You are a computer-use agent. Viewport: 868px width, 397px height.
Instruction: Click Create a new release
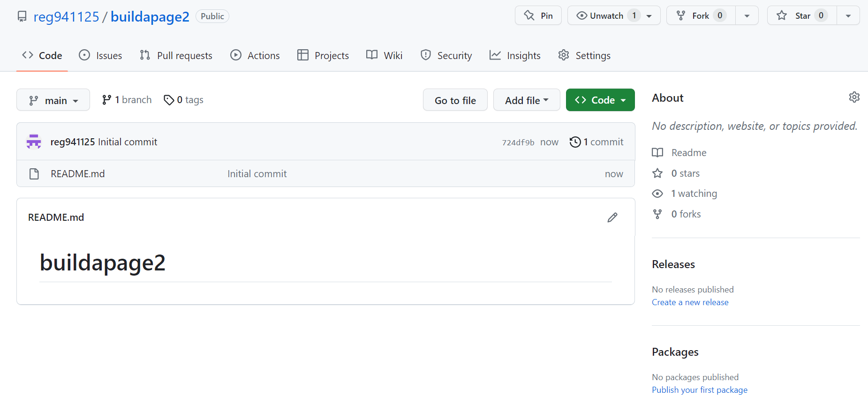pyautogui.click(x=690, y=302)
